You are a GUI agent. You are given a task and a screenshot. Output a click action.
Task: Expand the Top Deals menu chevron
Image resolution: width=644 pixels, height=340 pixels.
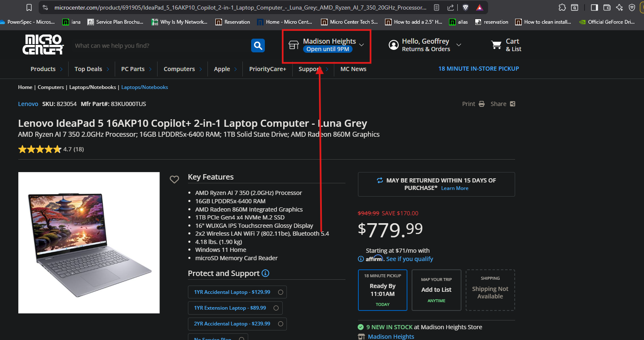click(x=108, y=69)
